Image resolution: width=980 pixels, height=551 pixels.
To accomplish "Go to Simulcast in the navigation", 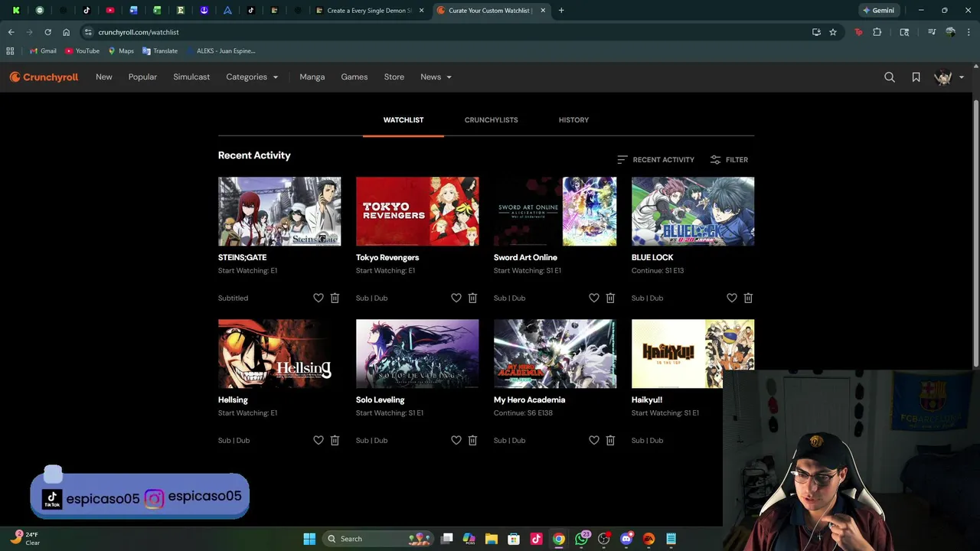I will tap(191, 77).
